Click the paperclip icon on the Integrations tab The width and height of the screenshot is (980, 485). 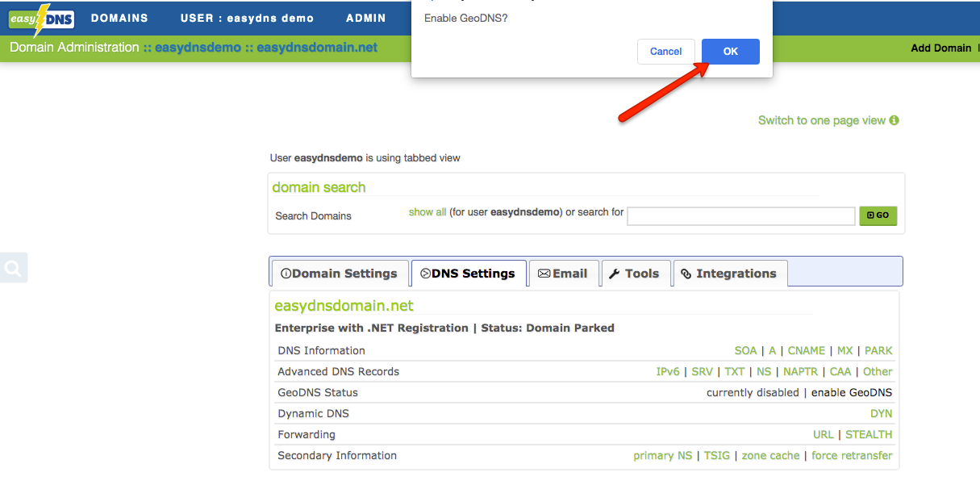click(x=685, y=274)
